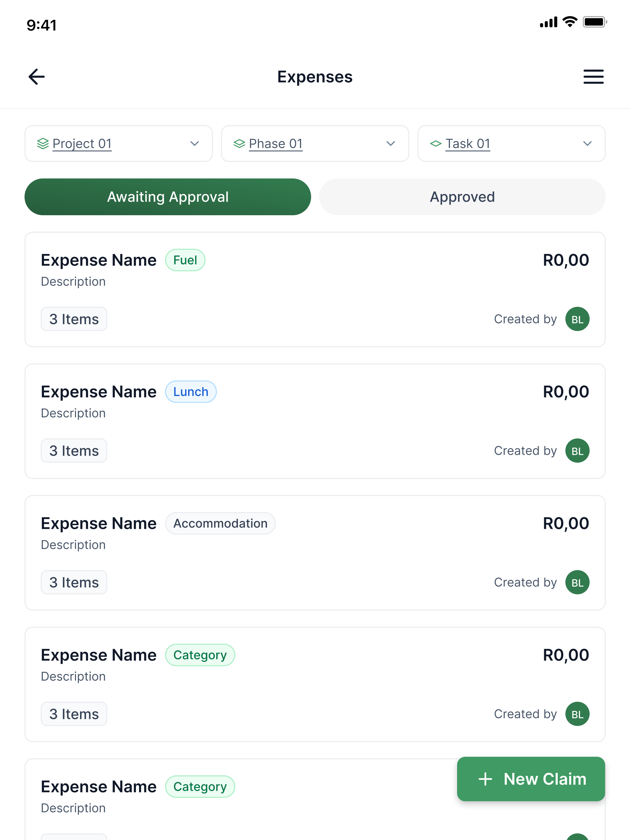Tap the back arrow icon
This screenshot has width=630, height=840.
point(37,77)
